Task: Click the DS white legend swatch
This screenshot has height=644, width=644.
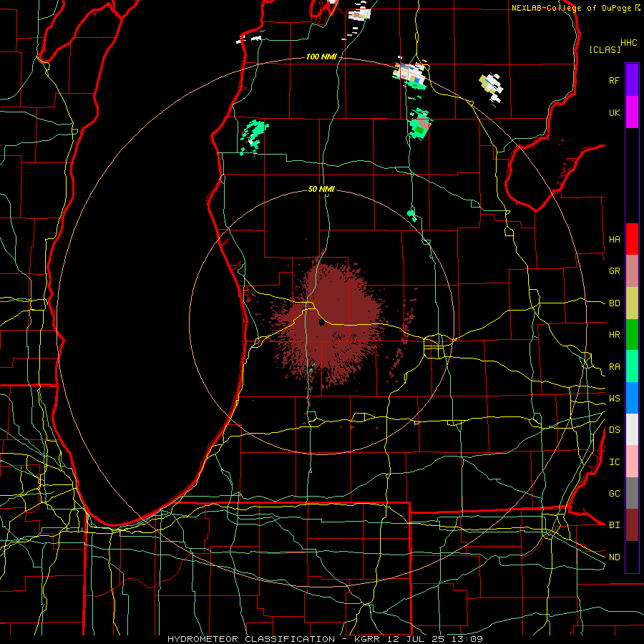Action: 632,429
